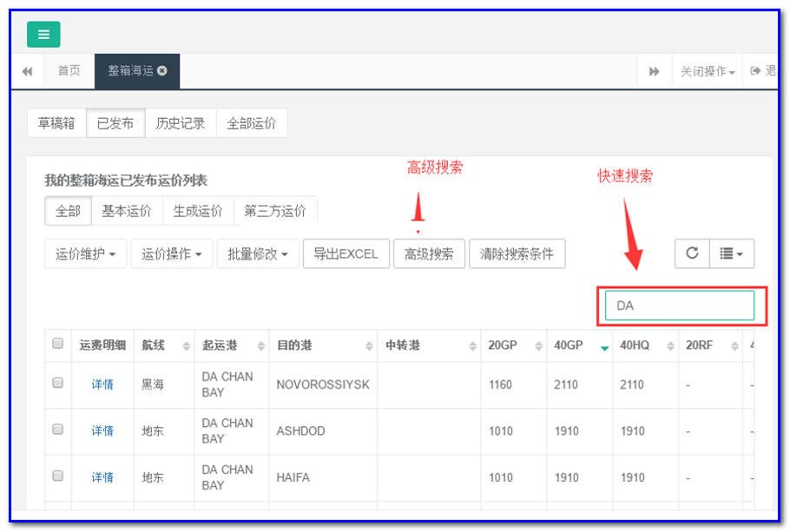Screen dimensions: 790x532
Task: Switch to the 历史记录 tab
Action: click(180, 122)
